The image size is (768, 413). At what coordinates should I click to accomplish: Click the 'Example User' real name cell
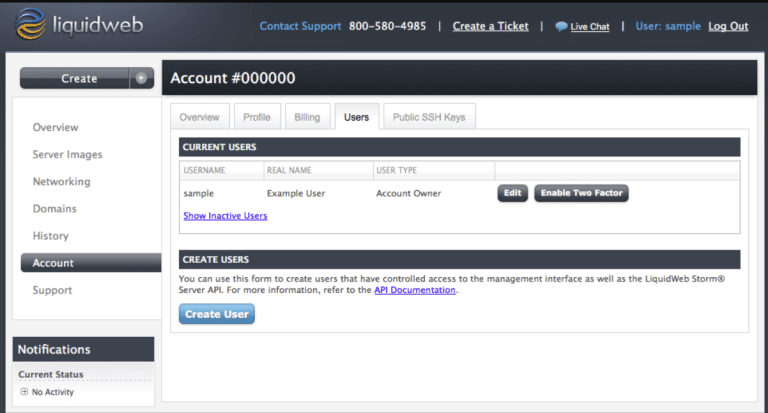[296, 193]
